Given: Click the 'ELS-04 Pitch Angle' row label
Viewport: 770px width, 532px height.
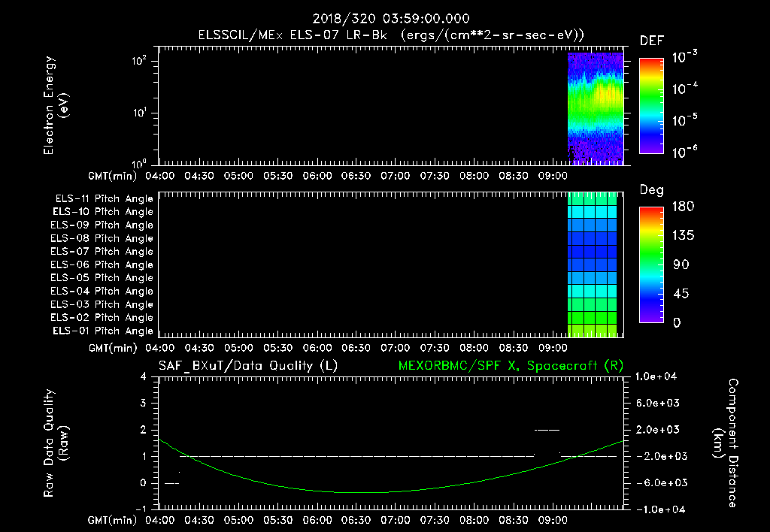Looking at the screenshot, I should [x=102, y=291].
